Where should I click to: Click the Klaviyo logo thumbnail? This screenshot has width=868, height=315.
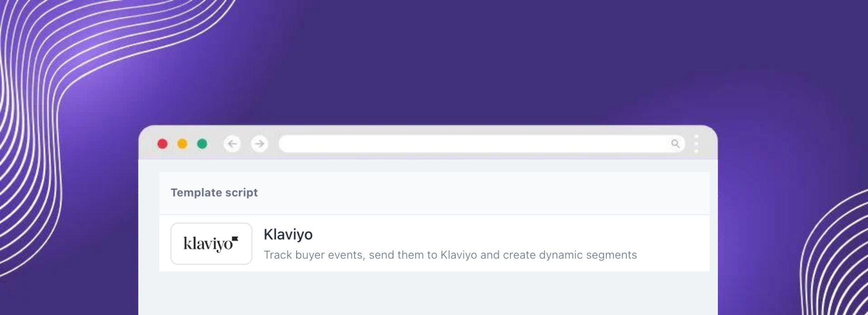pyautogui.click(x=211, y=244)
